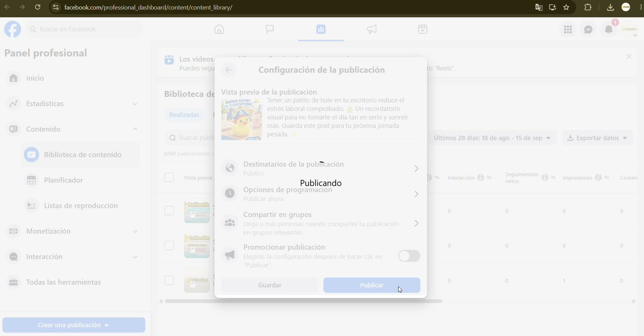The image size is (644, 336).
Task: Open Messenger chat icon
Action: (x=588, y=30)
